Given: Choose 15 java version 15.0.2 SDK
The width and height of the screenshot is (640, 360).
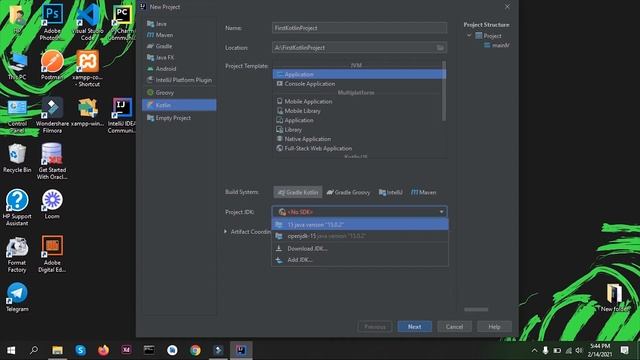Looking at the screenshot, I should [x=360, y=224].
